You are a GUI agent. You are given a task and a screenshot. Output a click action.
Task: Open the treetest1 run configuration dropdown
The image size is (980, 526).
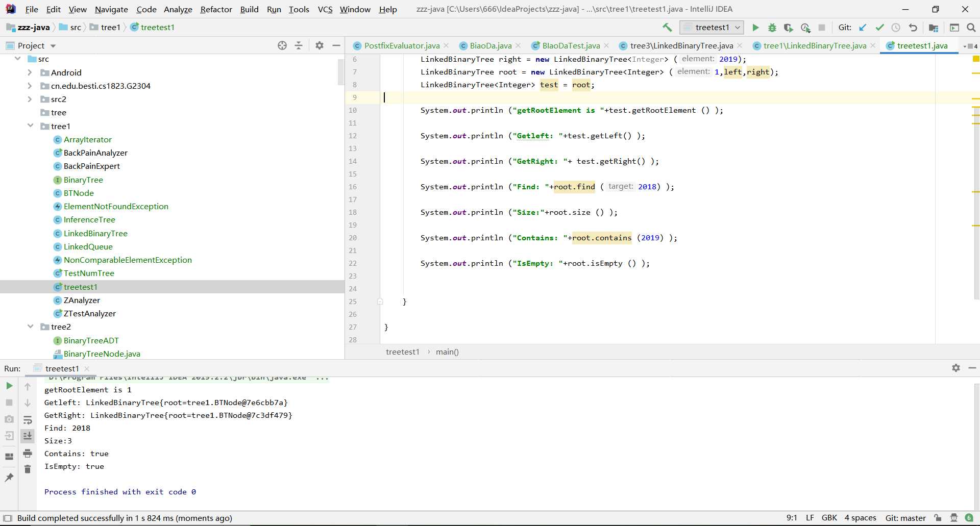click(712, 28)
